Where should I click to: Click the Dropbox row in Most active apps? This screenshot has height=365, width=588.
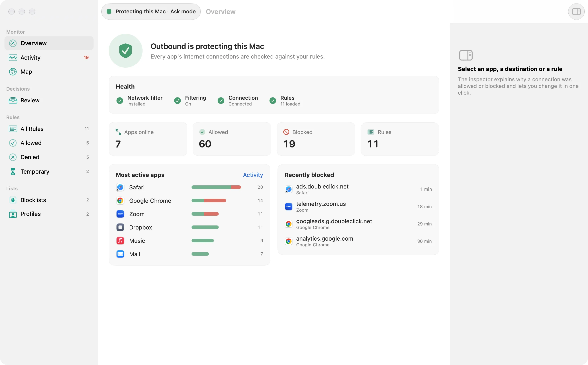point(189,227)
